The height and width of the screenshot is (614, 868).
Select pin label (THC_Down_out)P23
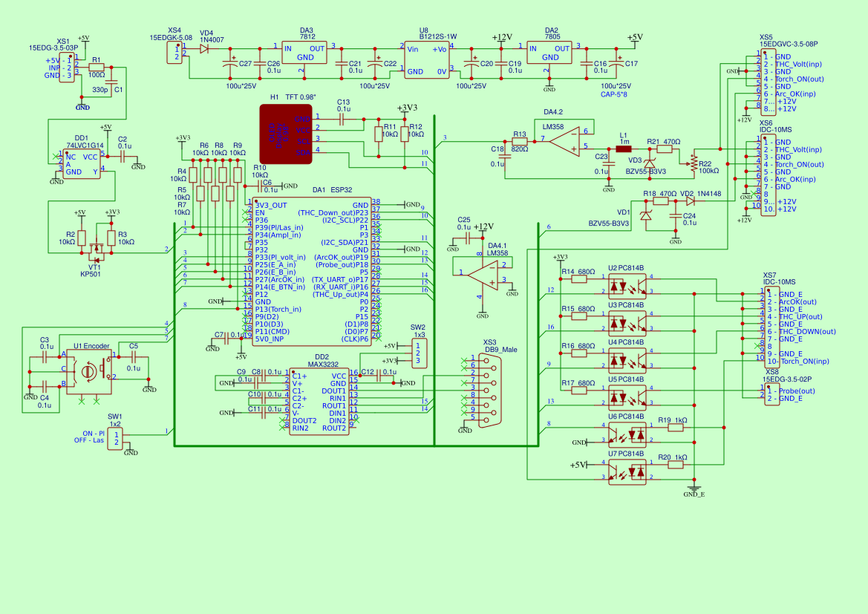point(333,212)
